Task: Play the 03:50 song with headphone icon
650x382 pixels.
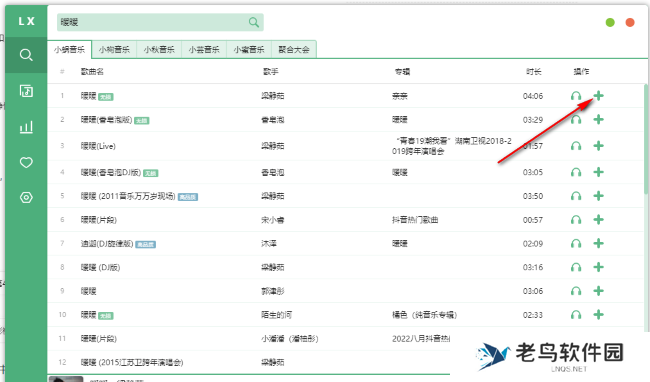Action: 576,196
